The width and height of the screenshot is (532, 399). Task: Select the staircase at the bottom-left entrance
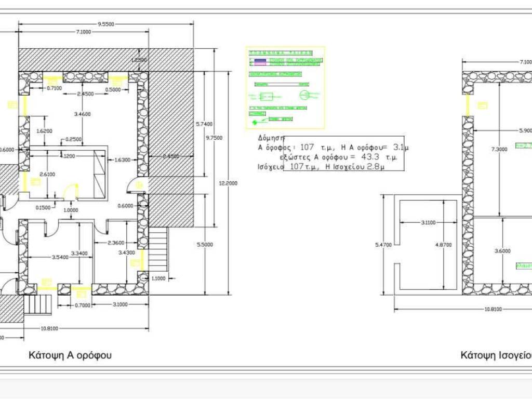tap(39, 305)
